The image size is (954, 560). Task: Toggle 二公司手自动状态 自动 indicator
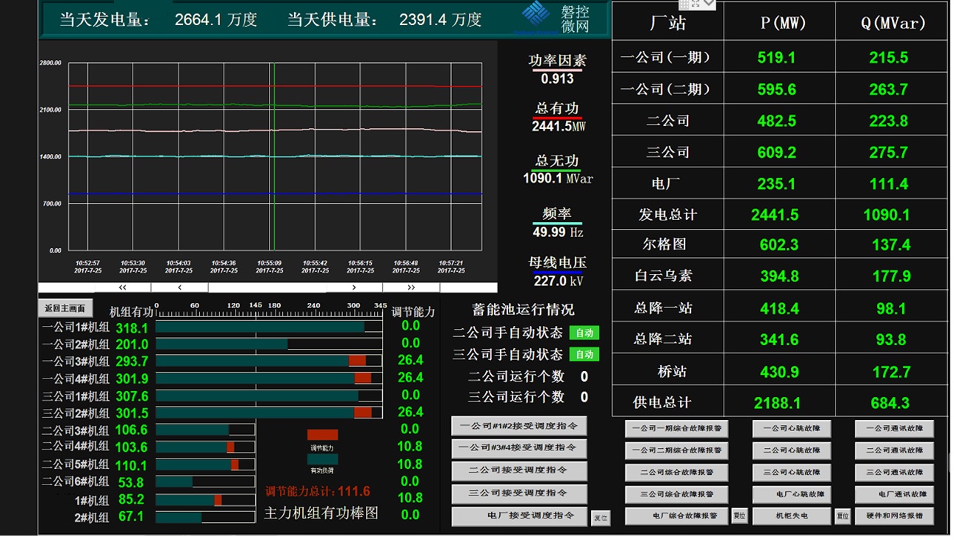pyautogui.click(x=584, y=333)
